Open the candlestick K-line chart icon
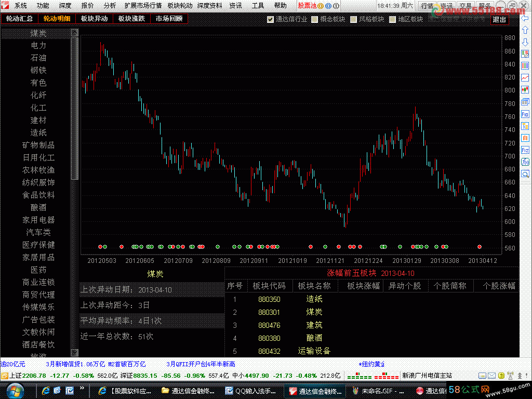The height and width of the screenshot is (399, 532). point(525,89)
